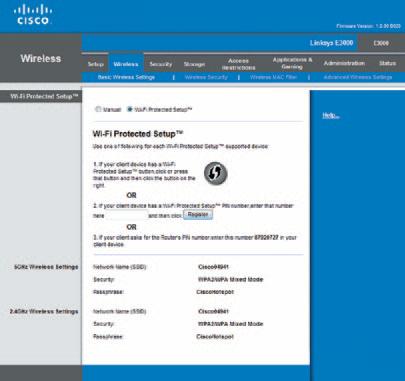
Task: Open the Storage tab
Action: [x=194, y=64]
